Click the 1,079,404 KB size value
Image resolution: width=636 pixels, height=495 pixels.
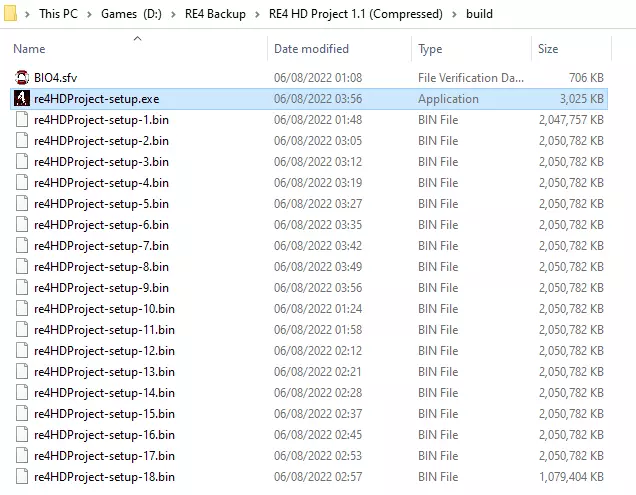[571, 477]
